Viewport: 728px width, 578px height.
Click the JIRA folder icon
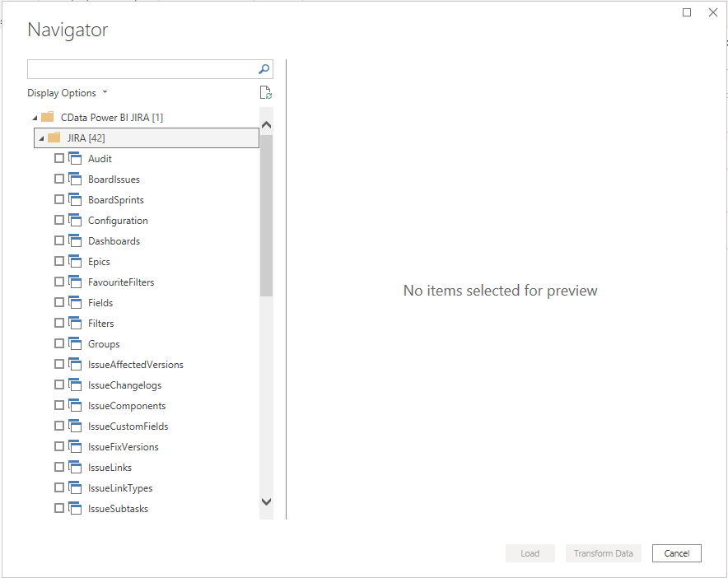click(x=53, y=138)
